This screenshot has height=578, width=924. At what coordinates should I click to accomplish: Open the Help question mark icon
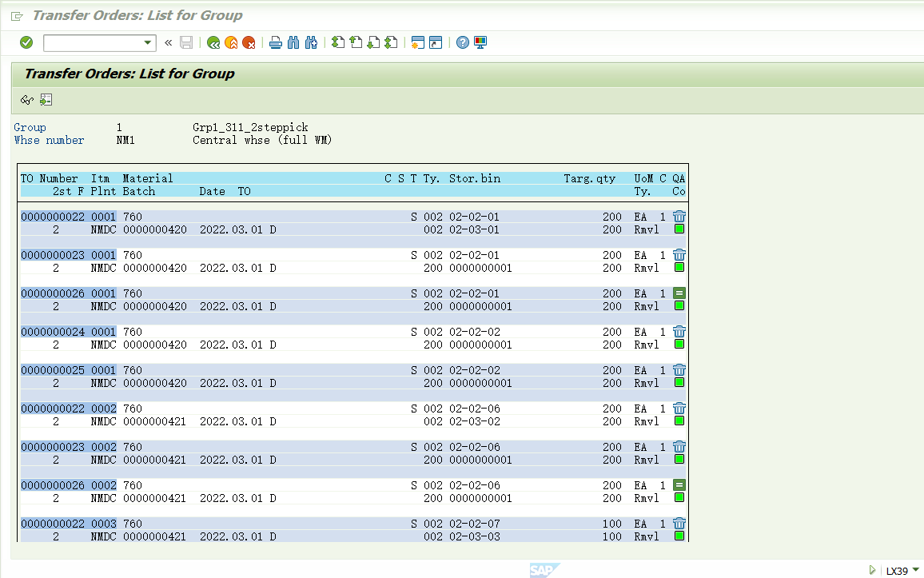(463, 42)
